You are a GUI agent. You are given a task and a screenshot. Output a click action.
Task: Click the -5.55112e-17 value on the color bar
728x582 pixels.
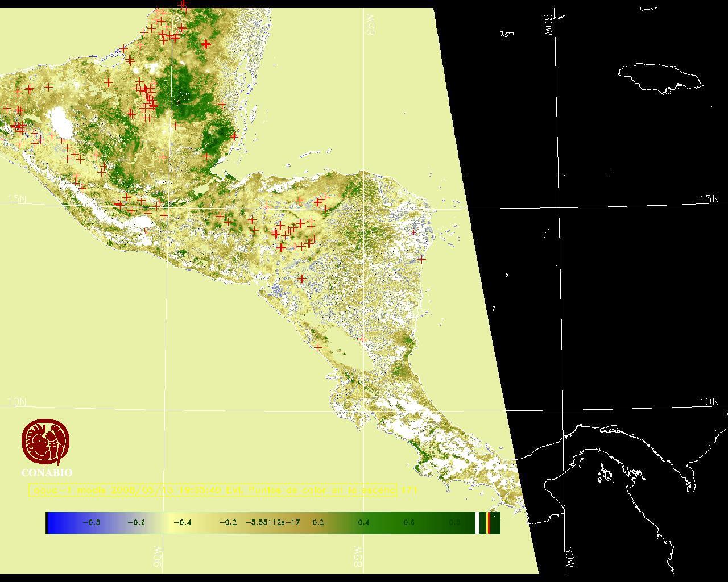coord(272,522)
